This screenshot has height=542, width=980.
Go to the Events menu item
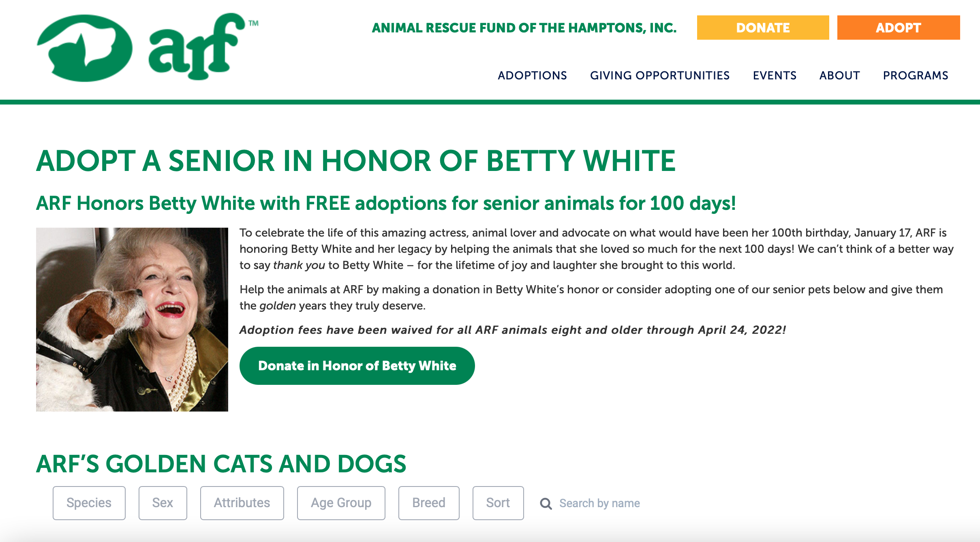775,75
